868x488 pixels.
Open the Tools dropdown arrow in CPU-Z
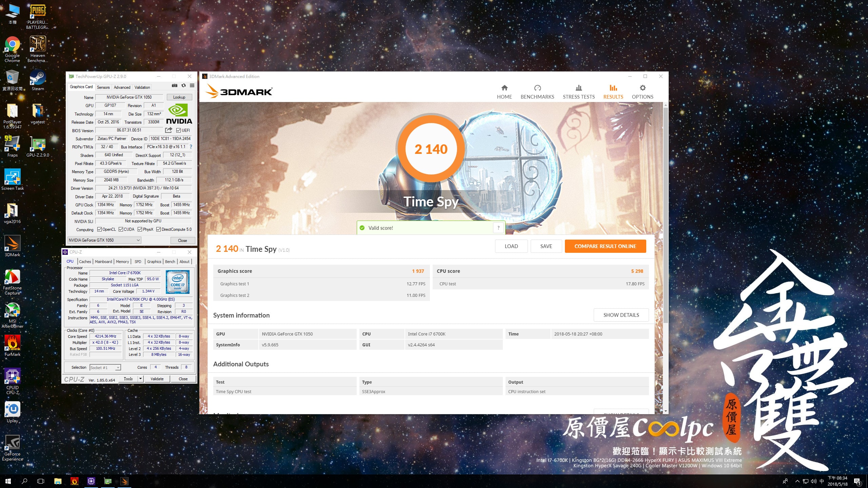point(140,379)
